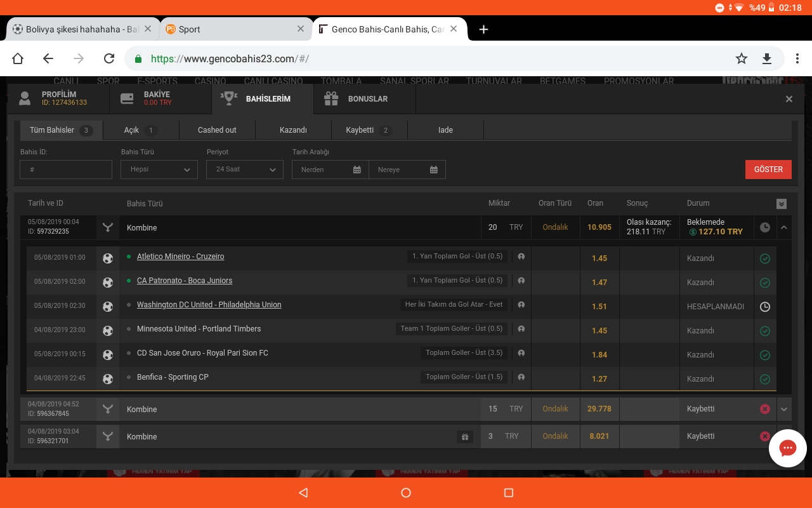Tap the battery indicator in the status bar
This screenshot has width=812, height=508.
pyautogui.click(x=772, y=8)
